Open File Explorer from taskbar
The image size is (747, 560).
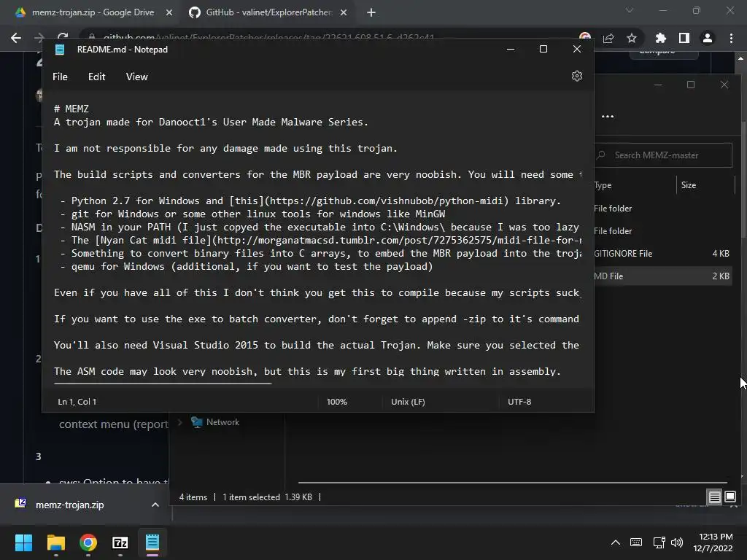tap(55, 542)
